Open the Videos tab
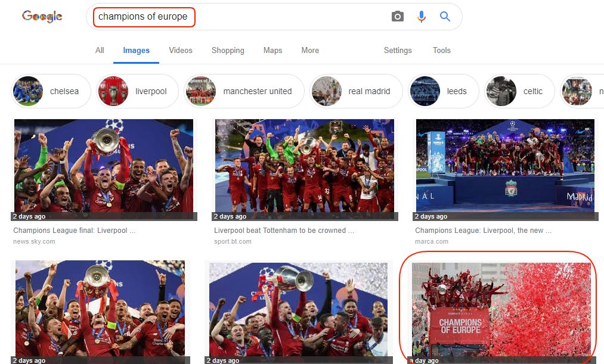604x364 pixels. tap(181, 51)
